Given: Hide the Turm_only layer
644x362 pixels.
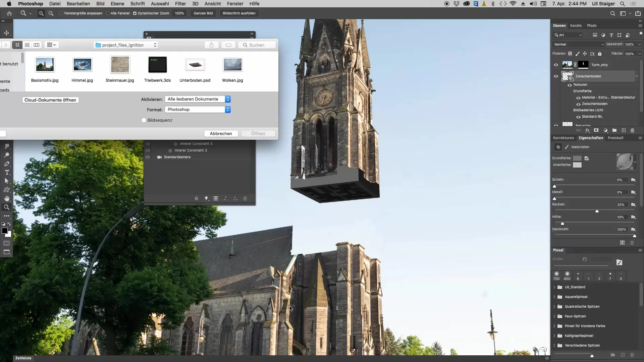Looking at the screenshot, I should coord(556,65).
